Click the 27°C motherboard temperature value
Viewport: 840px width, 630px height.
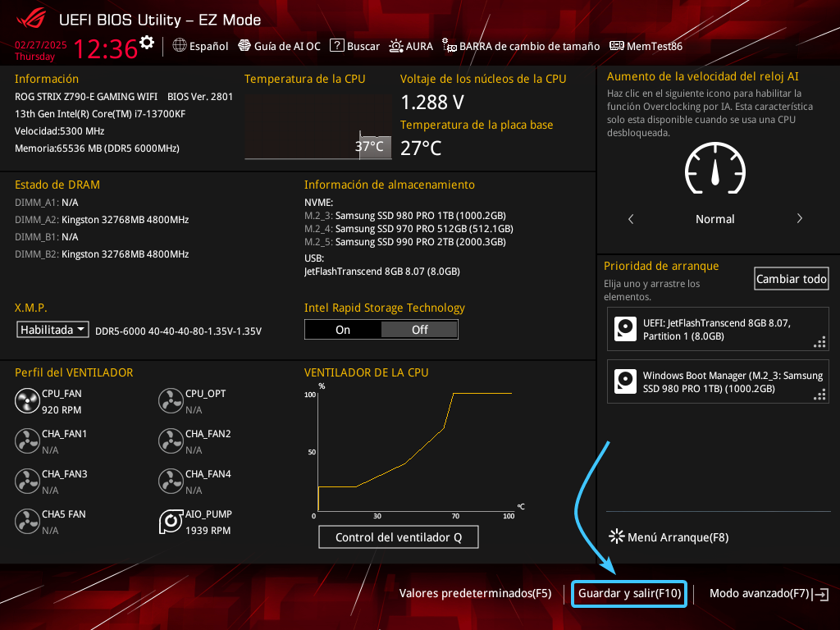coord(421,148)
